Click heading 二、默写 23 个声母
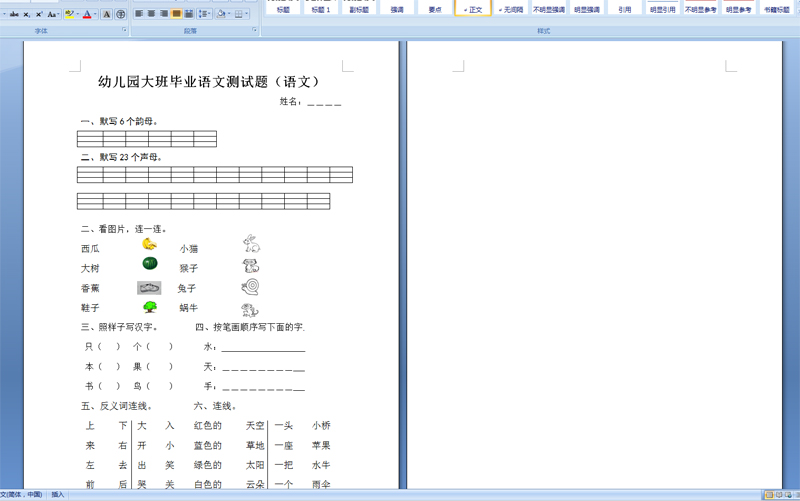The width and height of the screenshot is (800, 501). (121, 157)
